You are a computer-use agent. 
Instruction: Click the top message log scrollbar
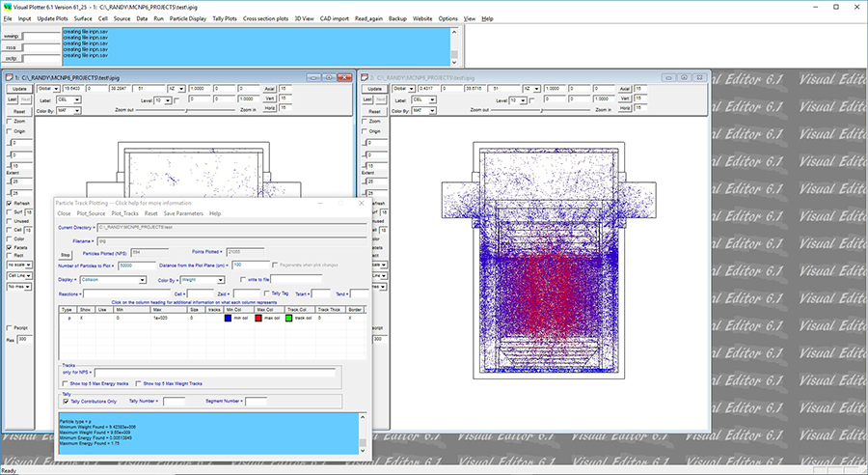pyautogui.click(x=454, y=46)
